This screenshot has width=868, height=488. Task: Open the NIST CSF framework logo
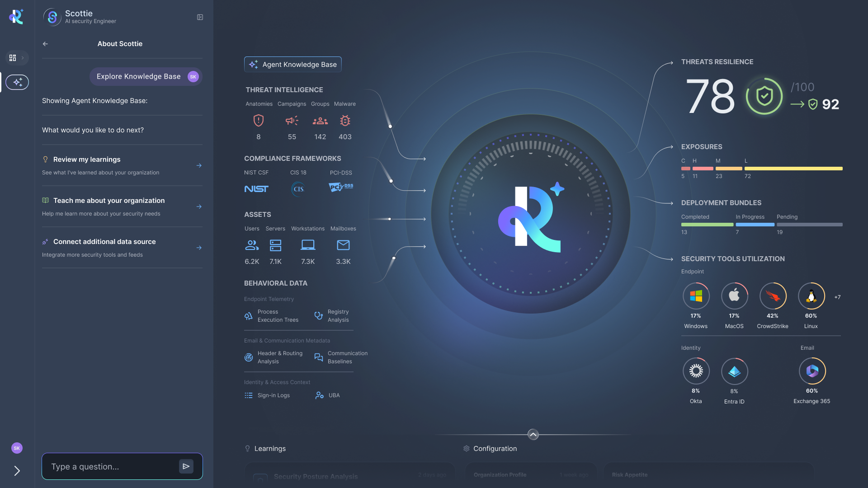click(x=256, y=189)
